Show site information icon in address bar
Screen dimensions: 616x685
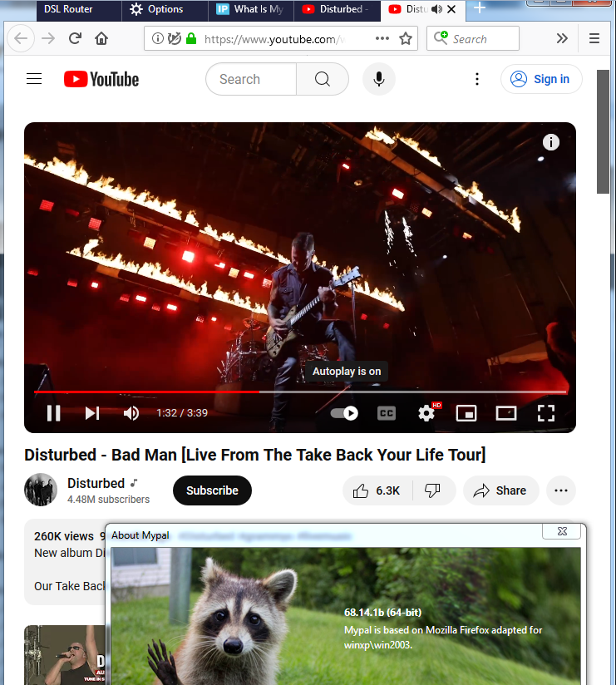click(x=157, y=39)
